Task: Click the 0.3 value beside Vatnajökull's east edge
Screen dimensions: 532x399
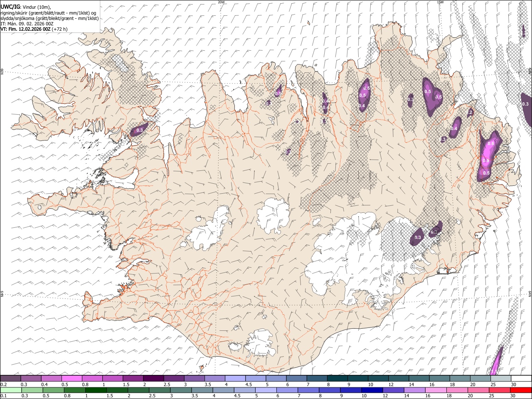Action: pyautogui.click(x=418, y=238)
